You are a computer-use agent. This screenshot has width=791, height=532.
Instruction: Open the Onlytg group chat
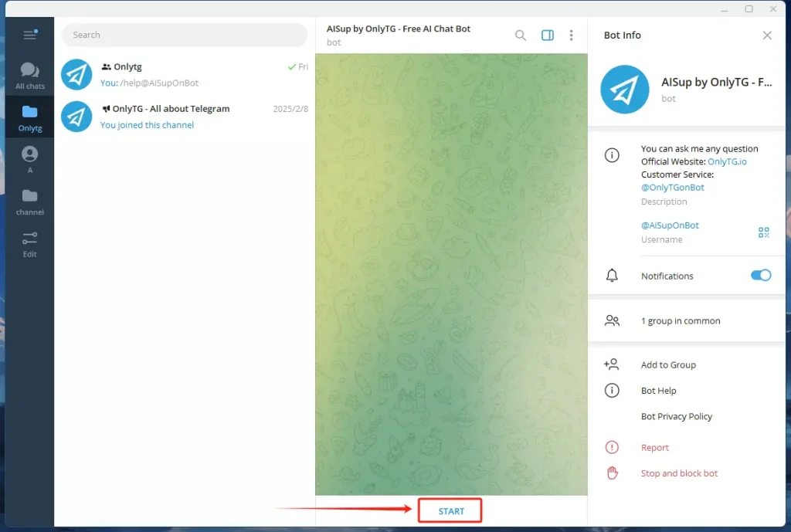click(184, 74)
